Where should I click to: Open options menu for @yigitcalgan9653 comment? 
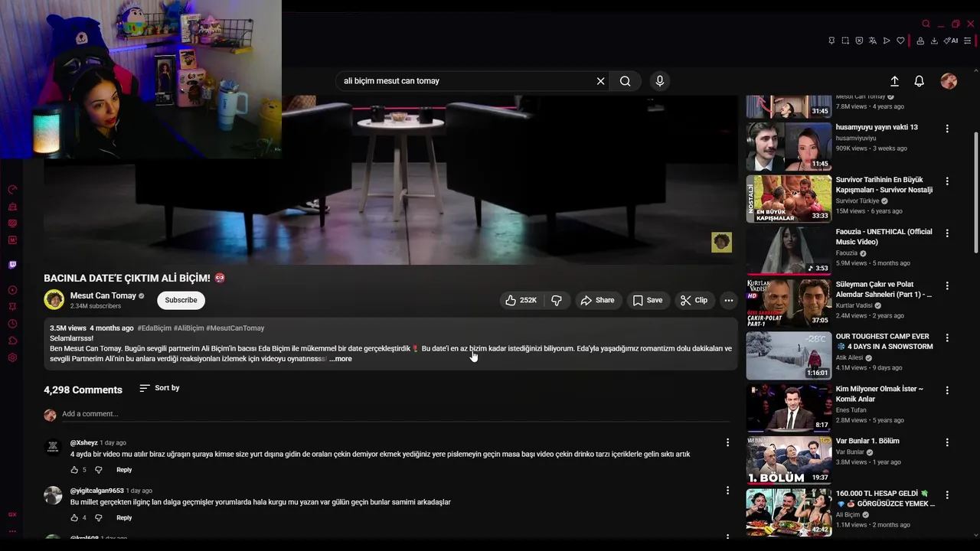(x=727, y=491)
